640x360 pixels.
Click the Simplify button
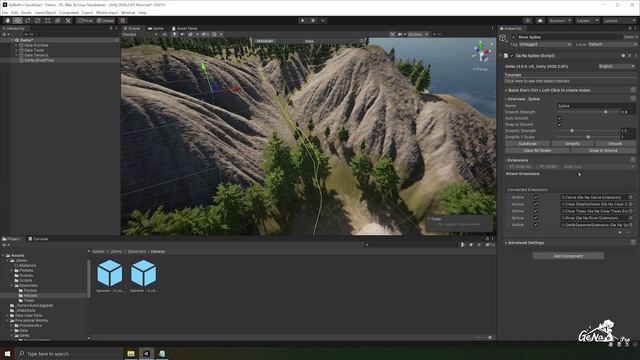(x=572, y=144)
